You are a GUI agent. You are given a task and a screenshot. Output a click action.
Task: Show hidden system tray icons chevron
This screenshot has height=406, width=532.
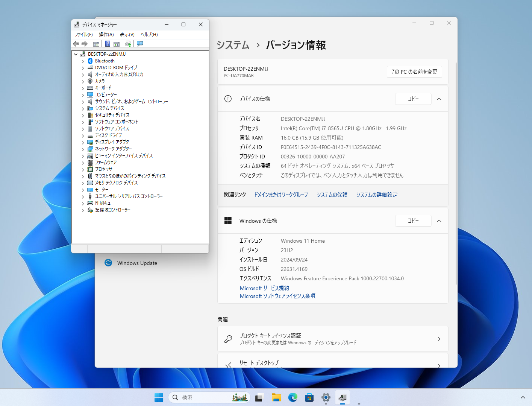pyautogui.click(x=523, y=397)
